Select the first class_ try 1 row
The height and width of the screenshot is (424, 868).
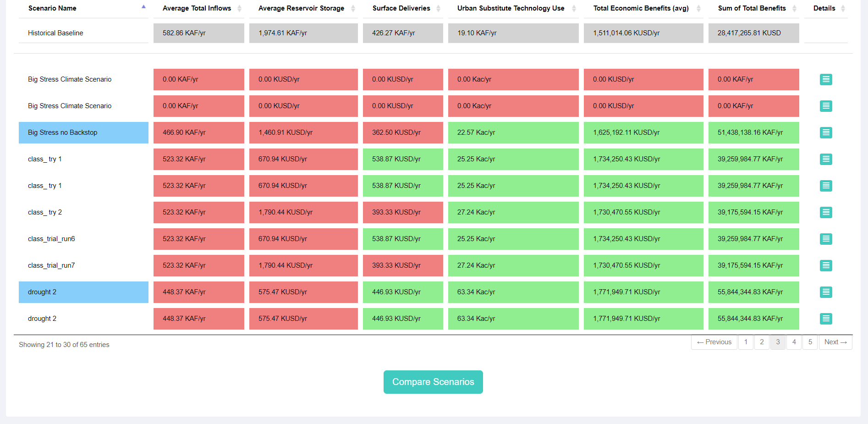[83, 159]
